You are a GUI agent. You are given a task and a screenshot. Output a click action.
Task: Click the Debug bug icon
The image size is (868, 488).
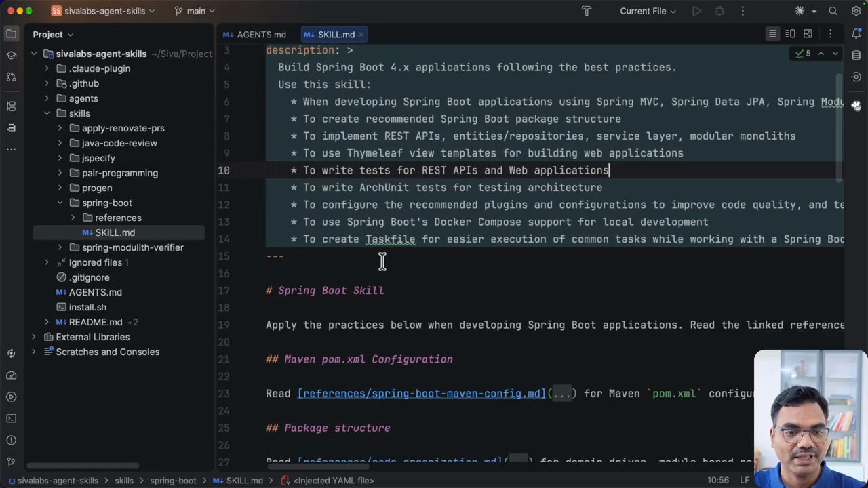pos(719,11)
